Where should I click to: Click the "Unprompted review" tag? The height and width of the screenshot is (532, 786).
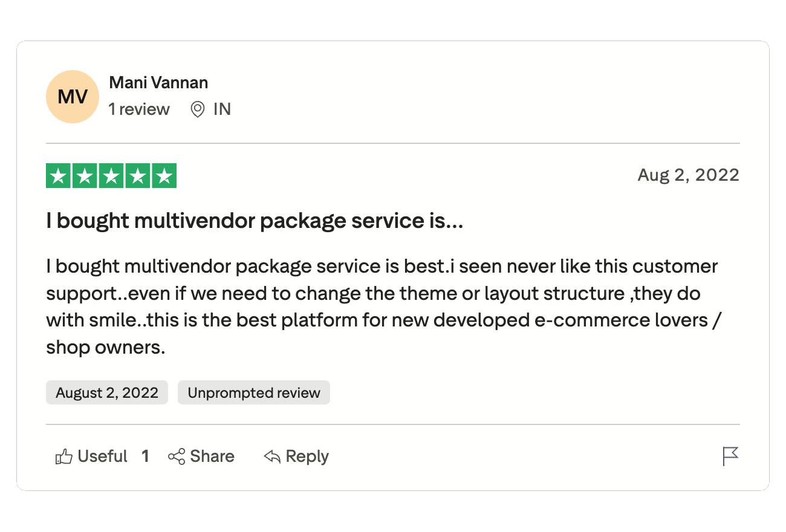pos(254,393)
